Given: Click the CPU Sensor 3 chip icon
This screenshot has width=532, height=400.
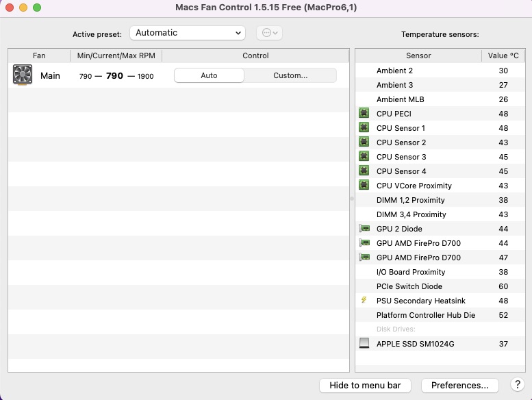Looking at the screenshot, I should click(364, 156).
